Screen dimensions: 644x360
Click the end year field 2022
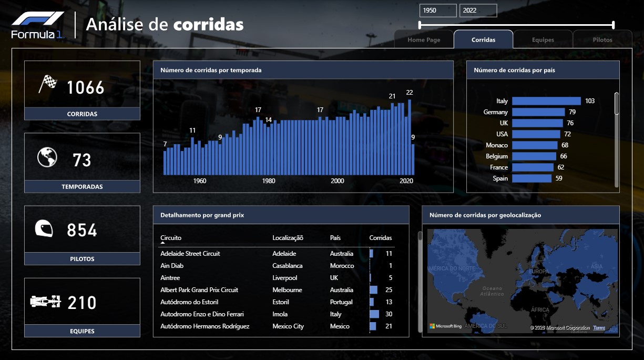(478, 11)
